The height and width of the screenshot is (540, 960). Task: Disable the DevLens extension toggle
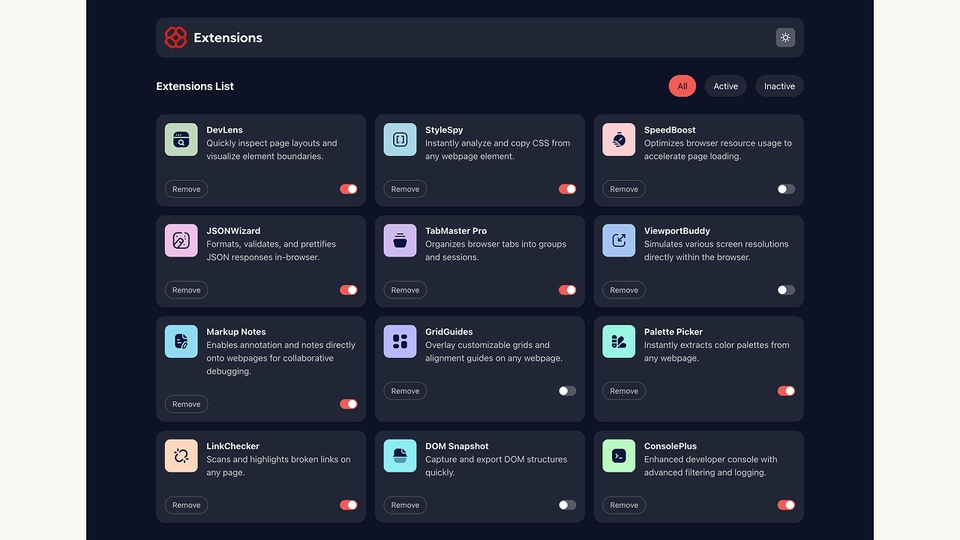coord(348,189)
